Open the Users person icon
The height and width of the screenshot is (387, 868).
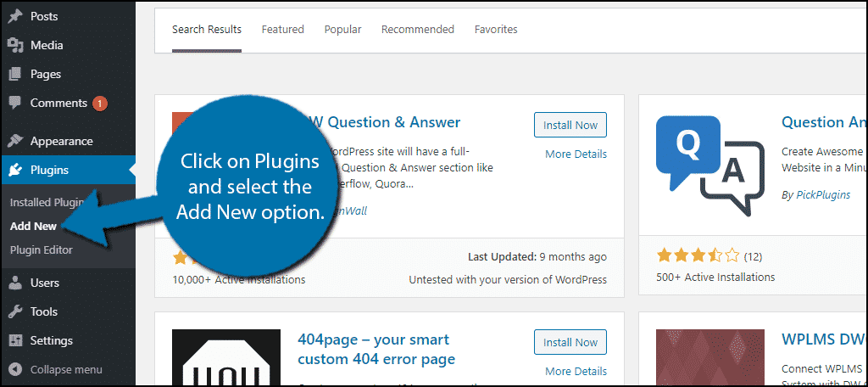tap(15, 283)
